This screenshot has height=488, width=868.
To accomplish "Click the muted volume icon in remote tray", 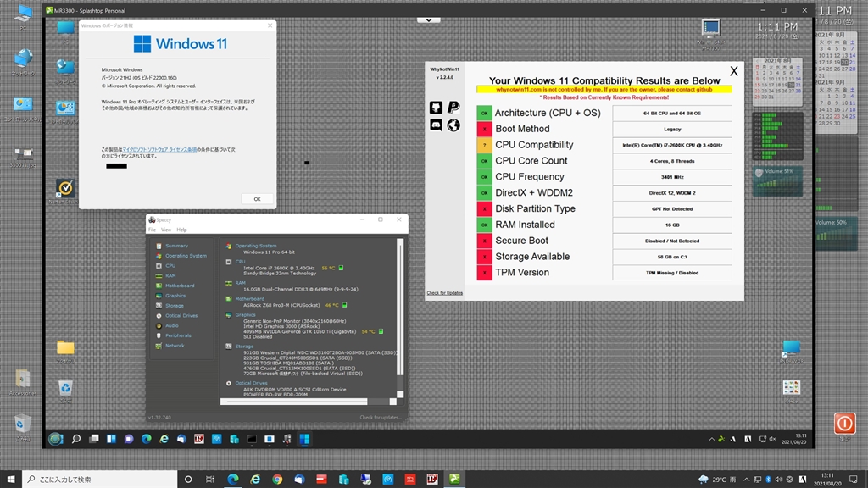I will point(772,439).
